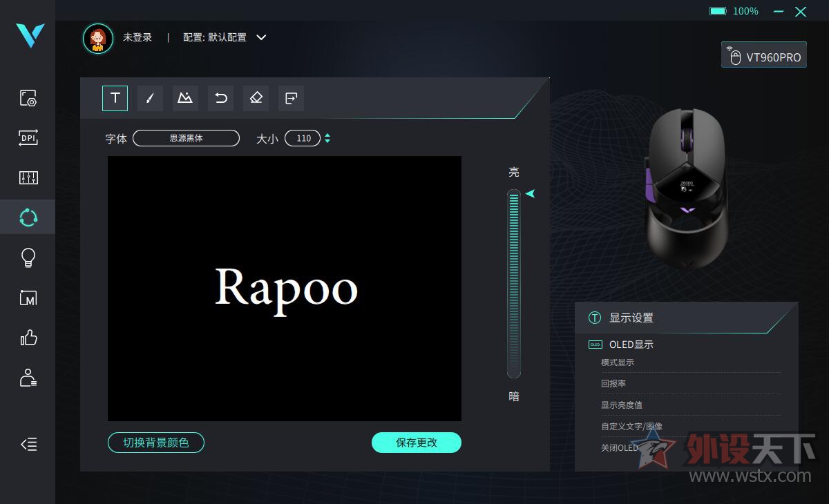Click 未登录 login text

coord(137,37)
